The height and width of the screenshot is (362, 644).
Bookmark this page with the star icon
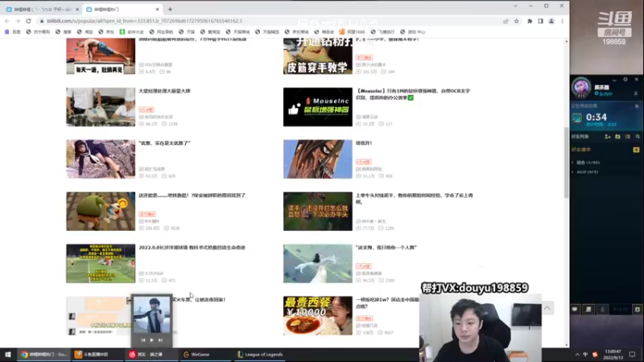pyautogui.click(x=516, y=21)
